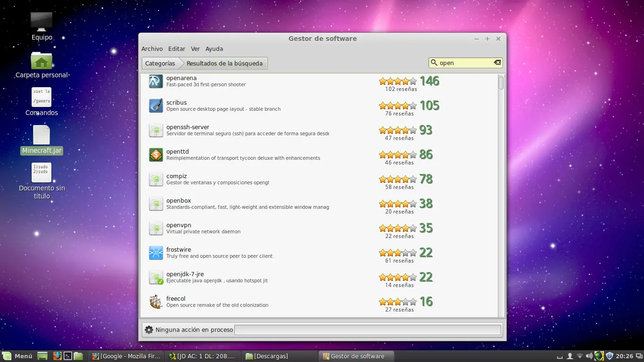Click the JDownloader tray icon

click(599, 356)
